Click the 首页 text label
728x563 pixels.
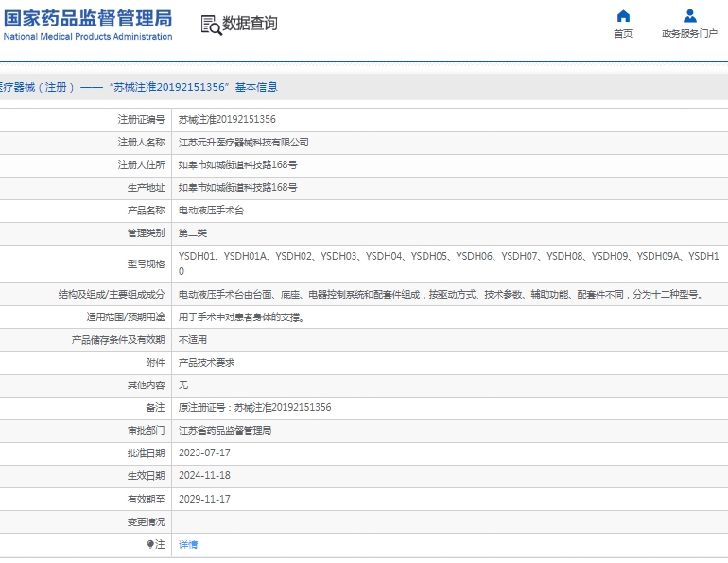click(623, 34)
